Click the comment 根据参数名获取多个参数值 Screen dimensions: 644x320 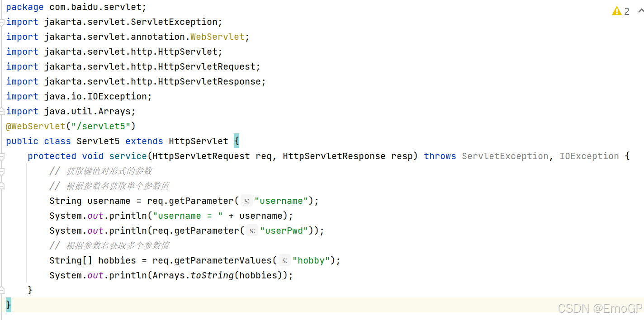tap(109, 245)
